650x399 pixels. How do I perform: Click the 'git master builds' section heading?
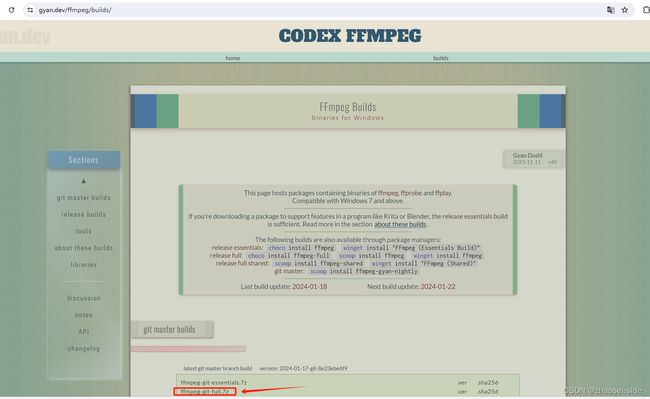click(x=169, y=329)
